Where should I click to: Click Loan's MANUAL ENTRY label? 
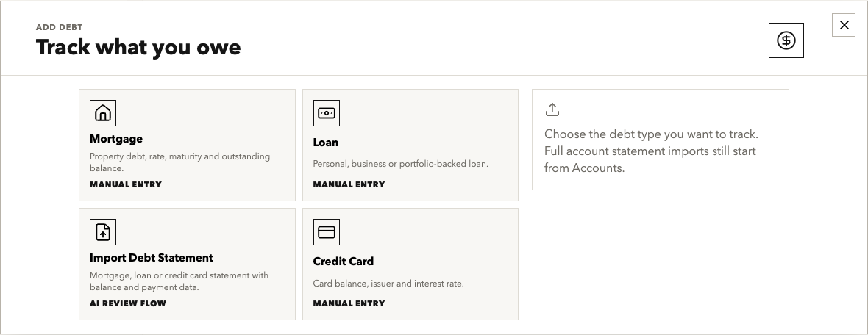[x=349, y=184]
